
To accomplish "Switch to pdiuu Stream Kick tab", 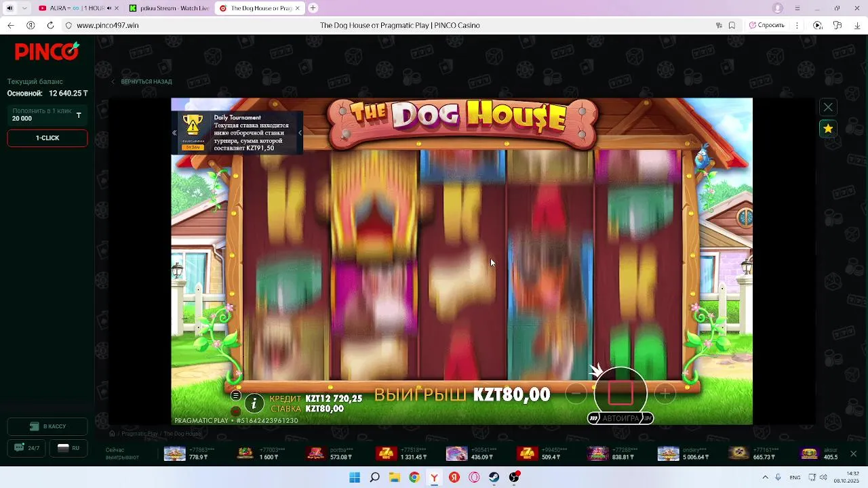I will [x=168, y=8].
